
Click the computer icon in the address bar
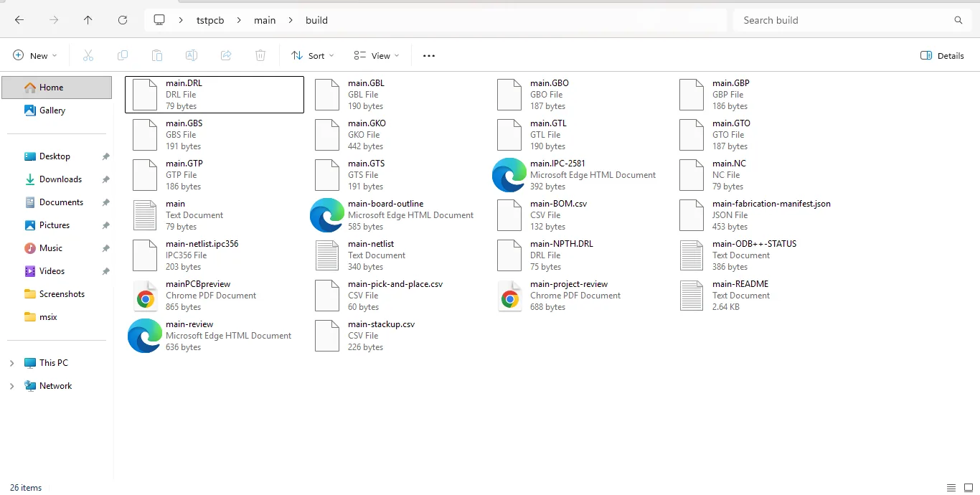tap(160, 20)
